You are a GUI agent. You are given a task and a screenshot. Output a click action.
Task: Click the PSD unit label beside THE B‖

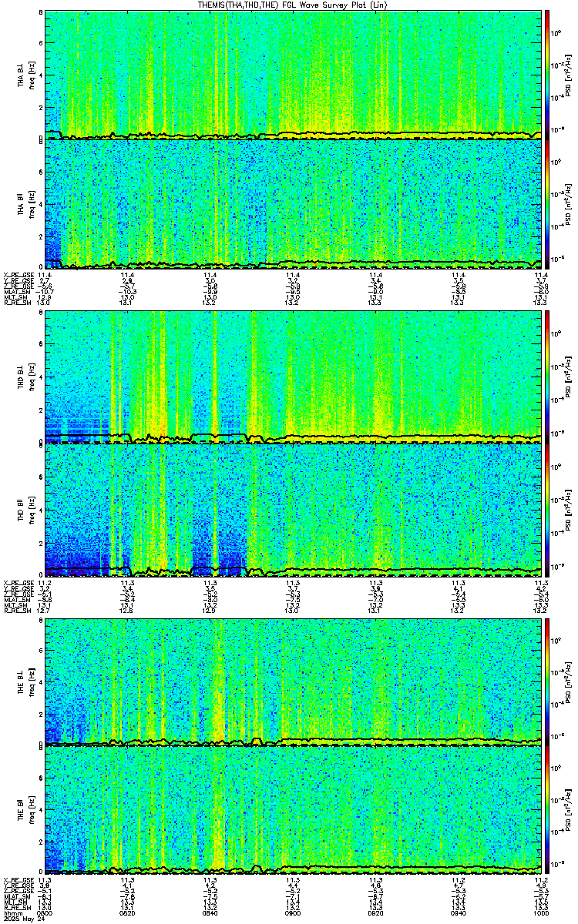point(567,809)
